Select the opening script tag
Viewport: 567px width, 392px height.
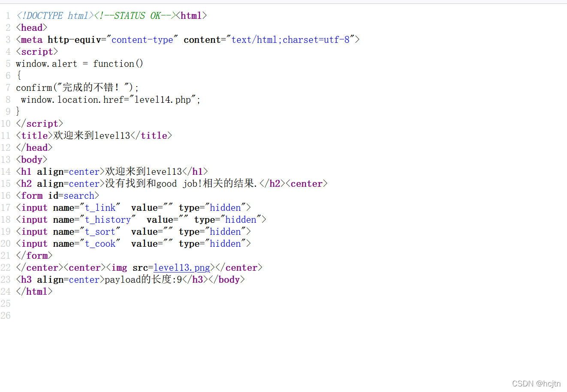pos(37,52)
